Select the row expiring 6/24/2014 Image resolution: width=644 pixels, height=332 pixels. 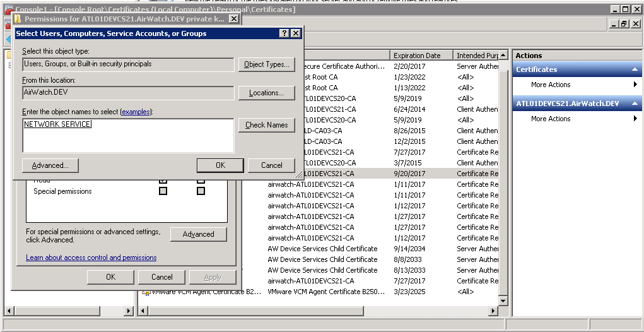pos(402,109)
